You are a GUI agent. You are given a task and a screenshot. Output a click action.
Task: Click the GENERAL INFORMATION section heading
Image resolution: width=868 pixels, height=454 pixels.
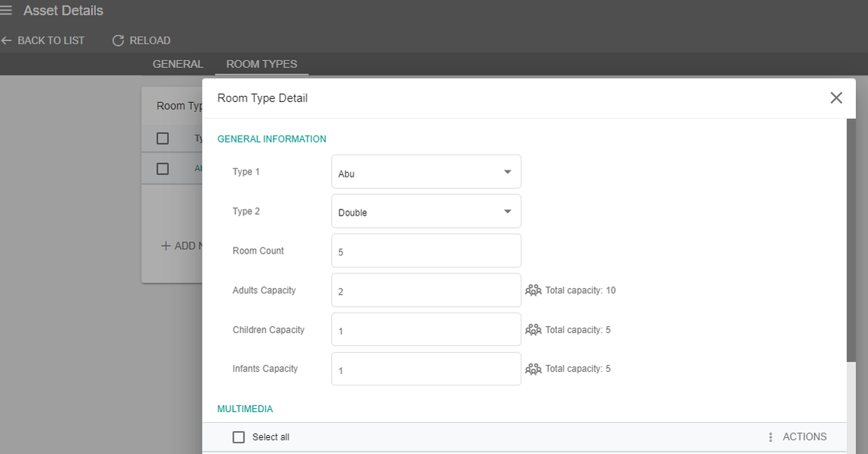[272, 139]
